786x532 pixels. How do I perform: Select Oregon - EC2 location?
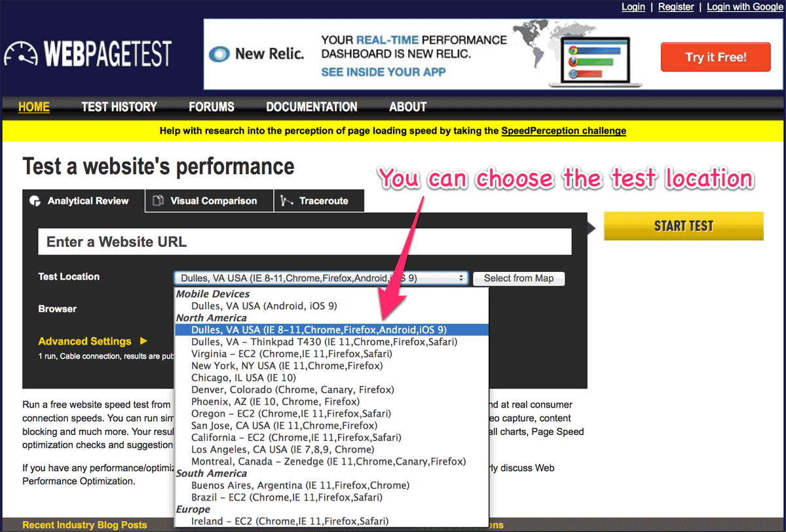pos(331,414)
